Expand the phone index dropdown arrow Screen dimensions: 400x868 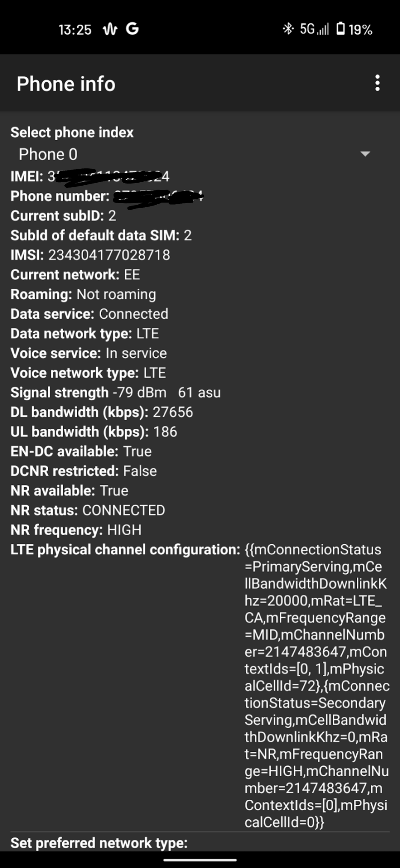coord(365,154)
